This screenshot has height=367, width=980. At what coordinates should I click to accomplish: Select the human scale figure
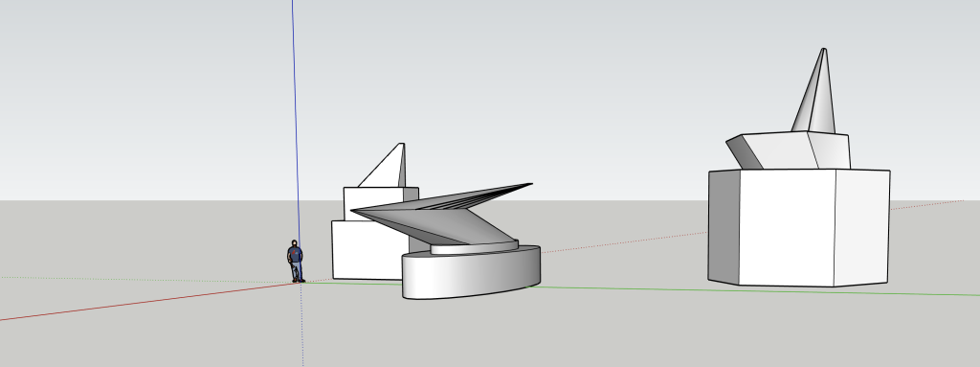pos(295,262)
